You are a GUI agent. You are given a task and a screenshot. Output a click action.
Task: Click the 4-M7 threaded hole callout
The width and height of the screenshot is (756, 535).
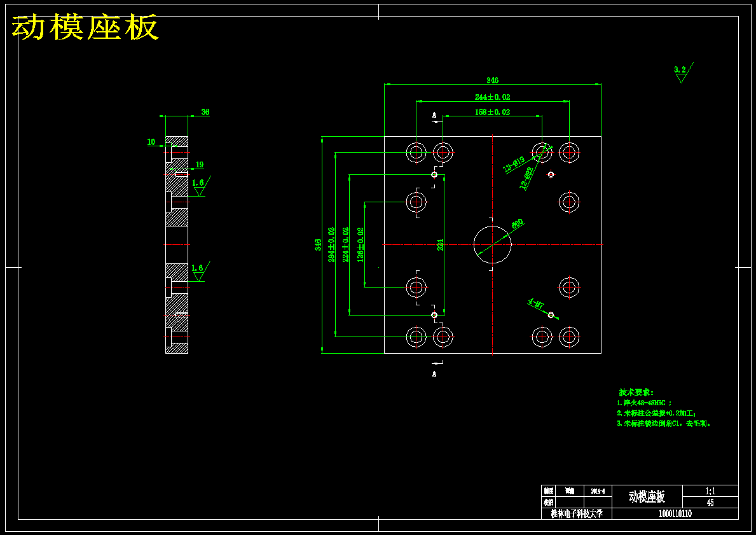point(536,303)
